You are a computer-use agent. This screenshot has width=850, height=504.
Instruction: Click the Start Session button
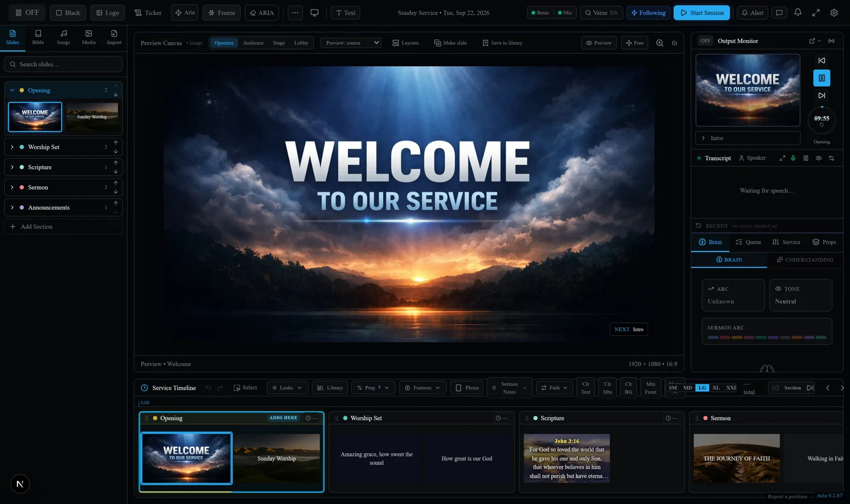coord(702,12)
